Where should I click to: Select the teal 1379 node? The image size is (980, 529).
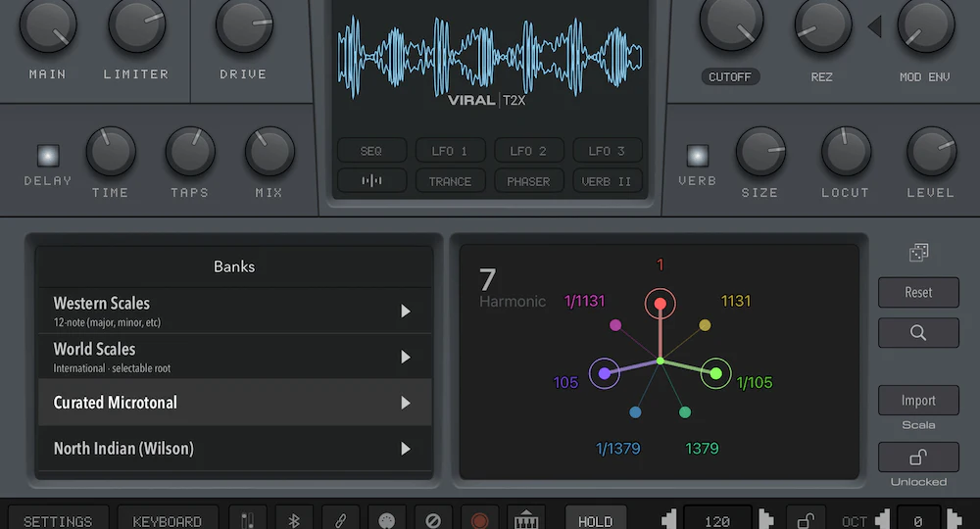[x=685, y=412]
